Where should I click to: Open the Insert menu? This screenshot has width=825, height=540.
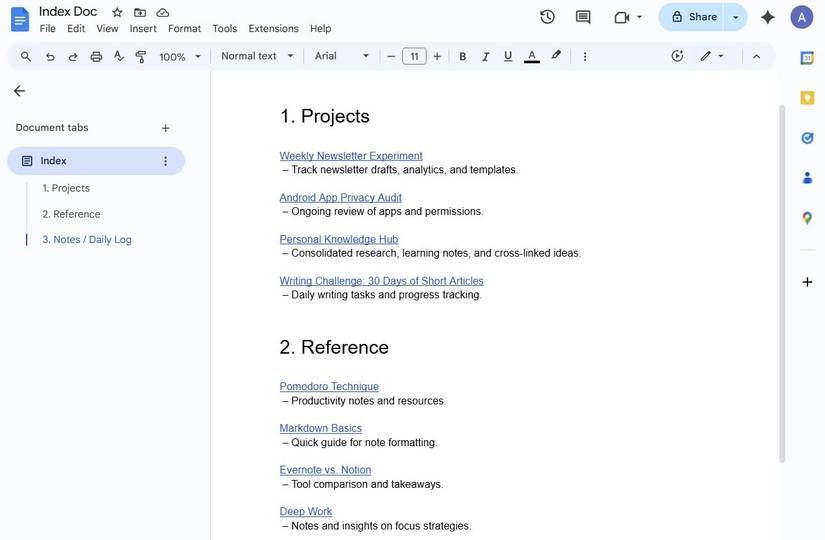pyautogui.click(x=143, y=29)
